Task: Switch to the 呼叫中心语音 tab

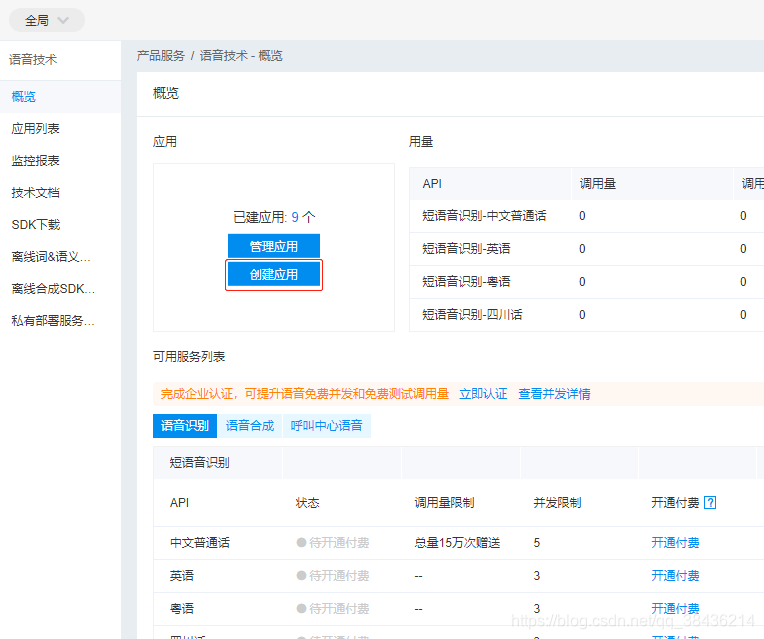Action: 326,426
